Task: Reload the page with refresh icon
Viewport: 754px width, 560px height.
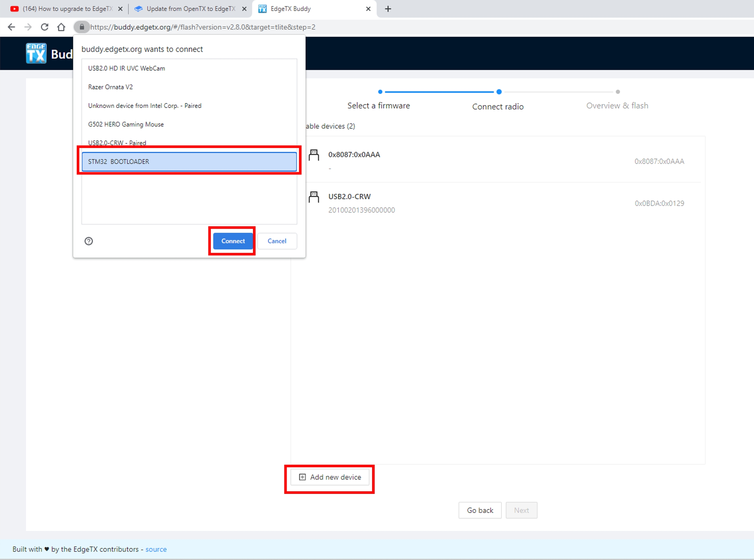Action: 45,27
